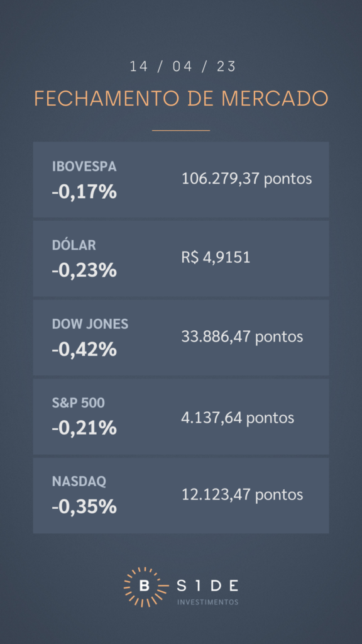Select 106.279,37 pontos value
362x644 pixels.
(x=246, y=179)
